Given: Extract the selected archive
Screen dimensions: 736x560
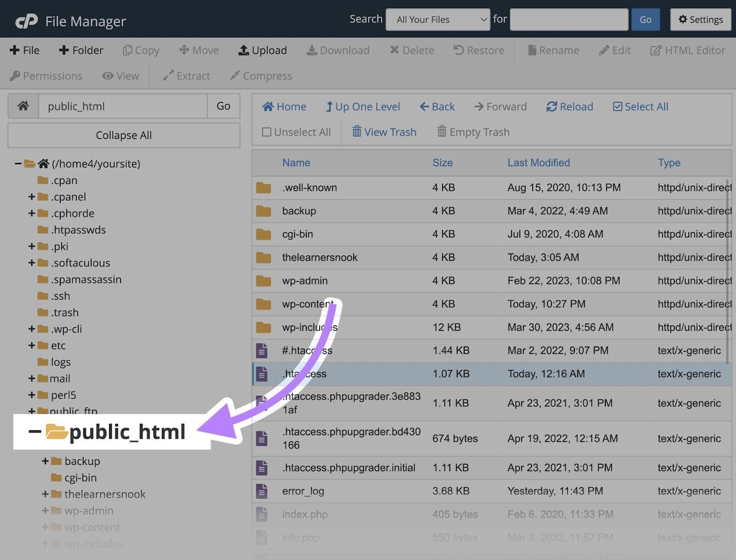Looking at the screenshot, I should point(186,76).
